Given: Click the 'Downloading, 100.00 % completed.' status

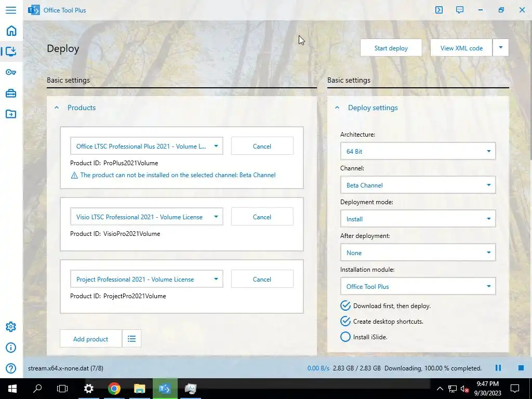Looking at the screenshot, I should [433, 368].
